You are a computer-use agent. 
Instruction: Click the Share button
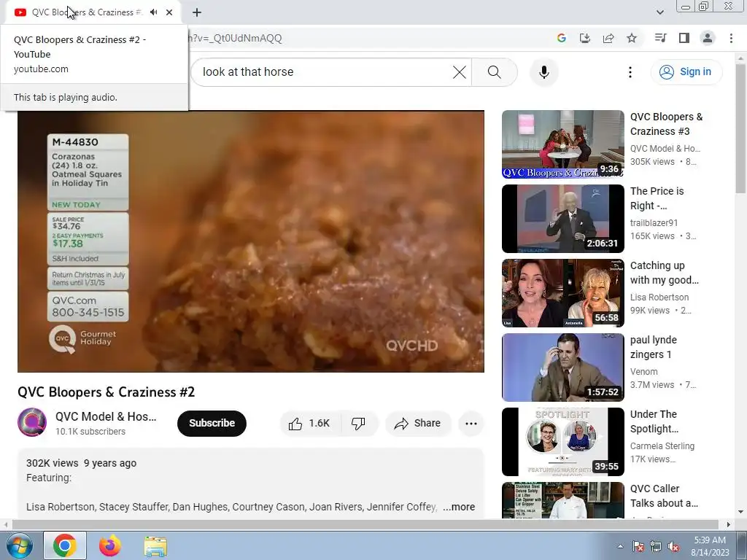pyautogui.click(x=418, y=424)
